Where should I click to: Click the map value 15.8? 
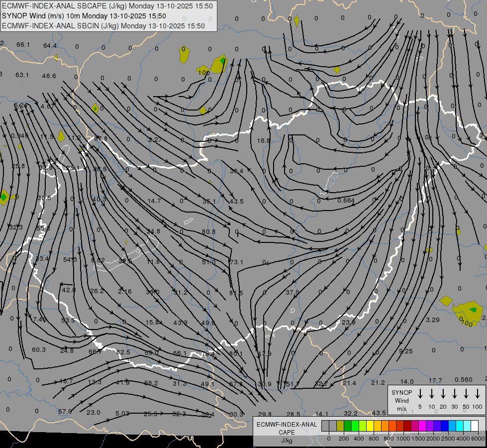pos(152,323)
